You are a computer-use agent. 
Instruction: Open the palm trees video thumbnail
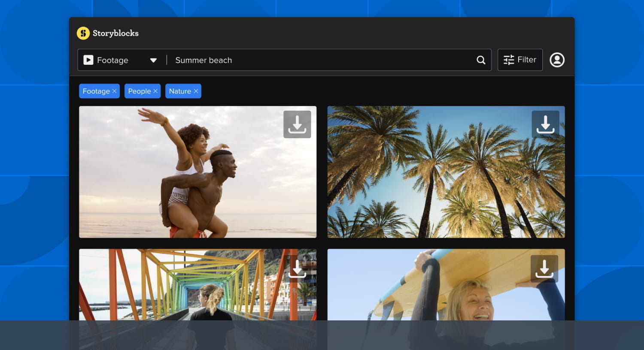tap(429, 180)
